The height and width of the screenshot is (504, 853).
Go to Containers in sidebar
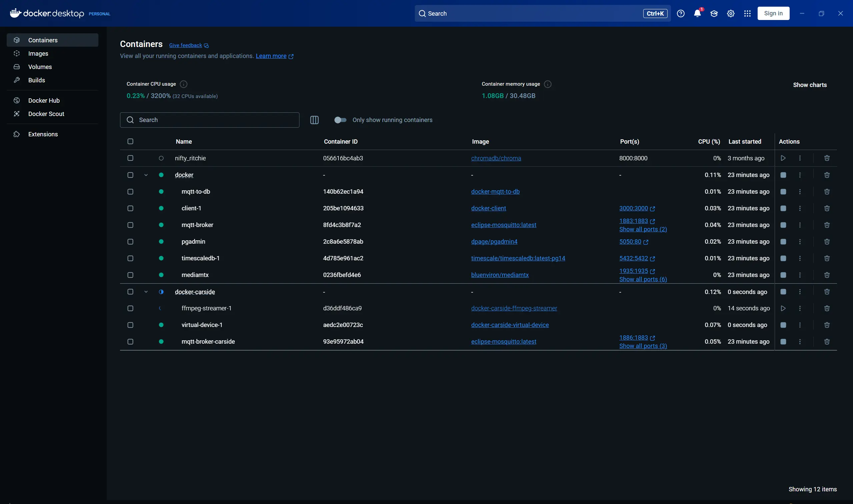(x=52, y=40)
